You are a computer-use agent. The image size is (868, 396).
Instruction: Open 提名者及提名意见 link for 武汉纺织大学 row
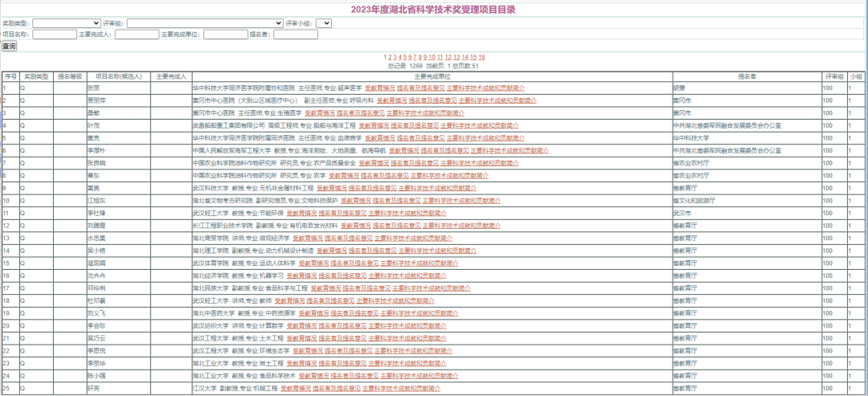coord(342,326)
